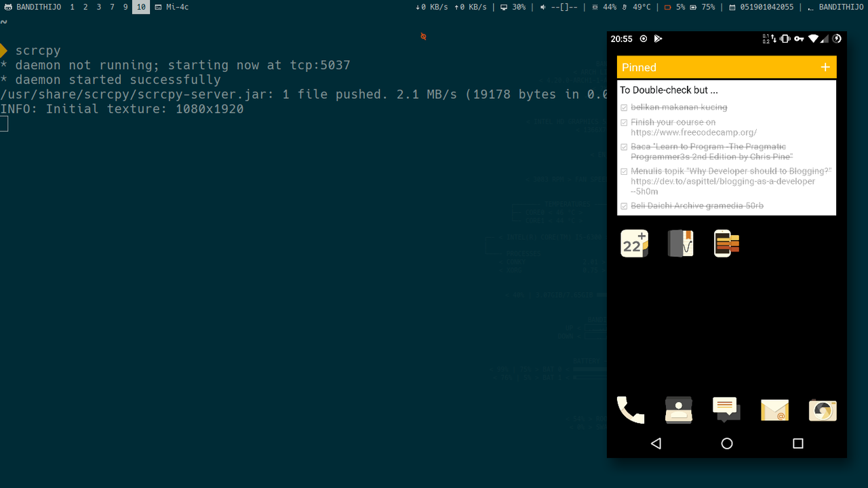This screenshot has height=488, width=868.
Task: Open the Messaging app
Action: pyautogui.click(x=726, y=409)
